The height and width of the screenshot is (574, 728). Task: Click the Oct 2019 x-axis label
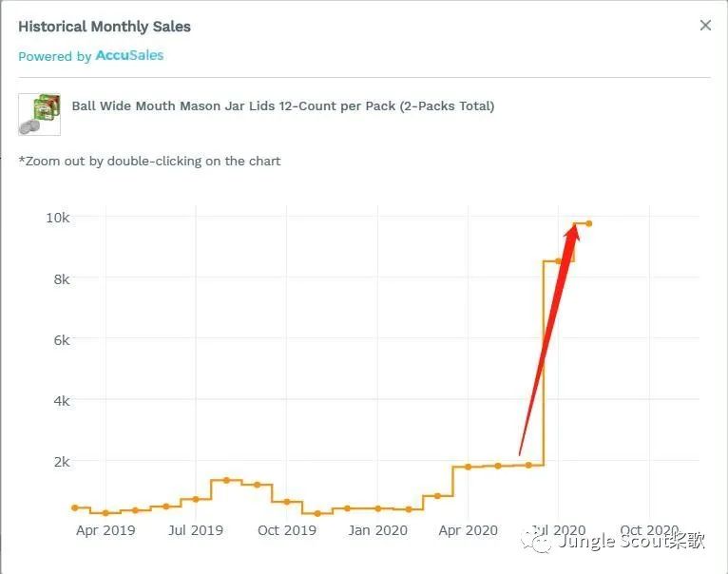click(x=287, y=530)
